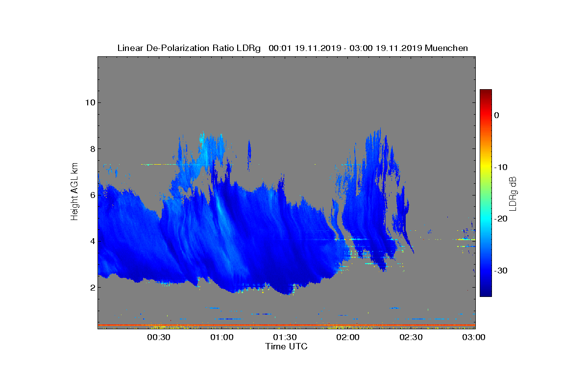The width and height of the screenshot is (588, 392).
Task: Click the '01:30' time axis label
Action: click(x=285, y=337)
